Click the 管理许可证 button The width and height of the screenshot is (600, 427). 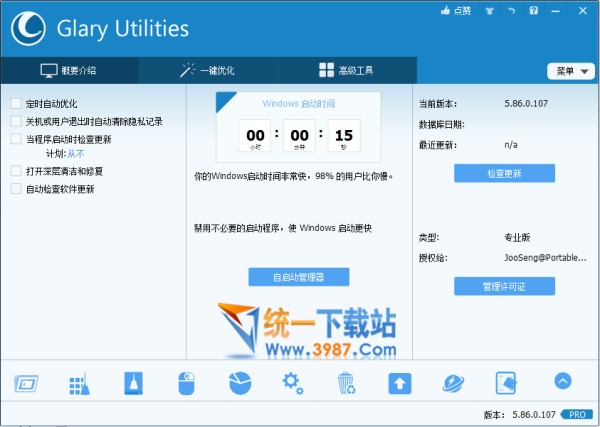[504, 286]
